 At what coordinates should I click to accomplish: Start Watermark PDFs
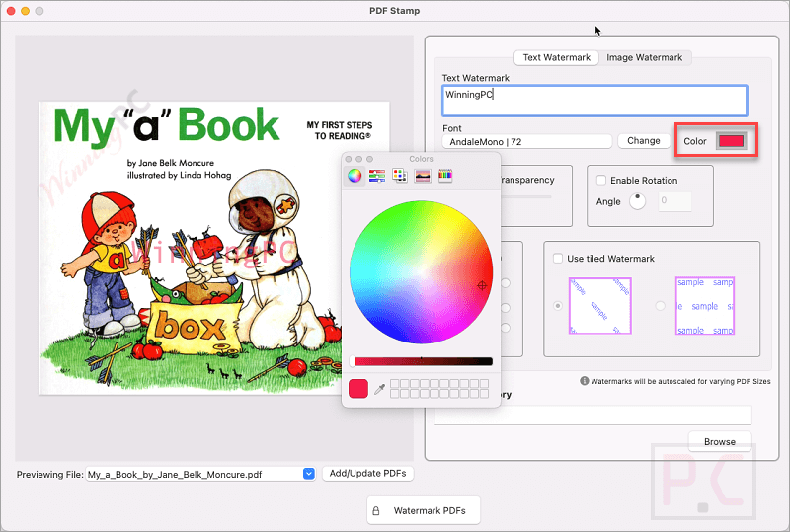tap(424, 511)
